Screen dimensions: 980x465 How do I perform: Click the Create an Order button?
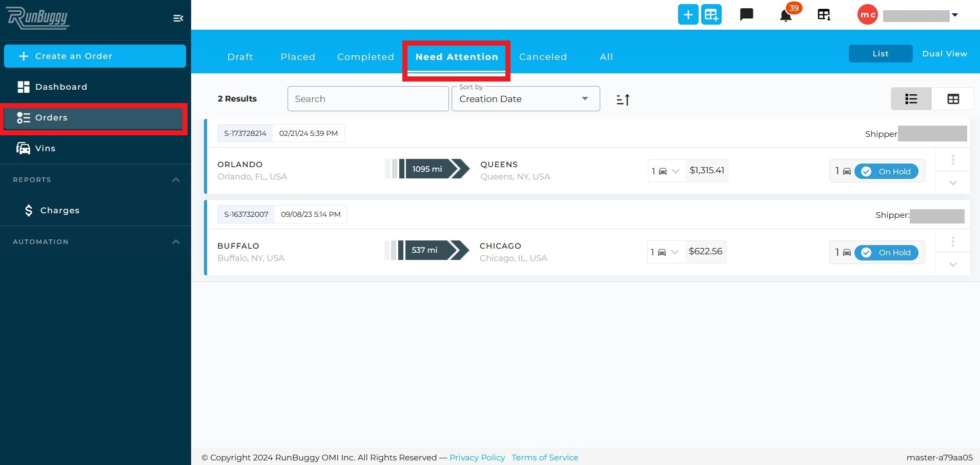tap(95, 56)
